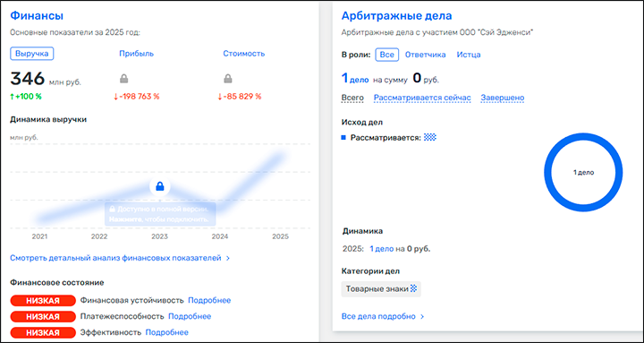Image resolution: width=644 pixels, height=343 pixels.
Task: Click the lock icon under Прибыль
Action: (123, 78)
